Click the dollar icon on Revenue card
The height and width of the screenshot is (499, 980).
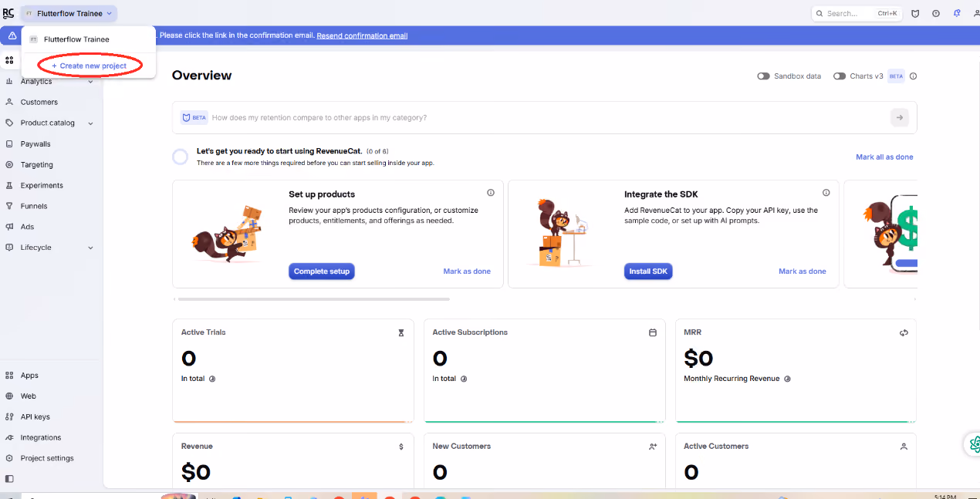point(401,447)
